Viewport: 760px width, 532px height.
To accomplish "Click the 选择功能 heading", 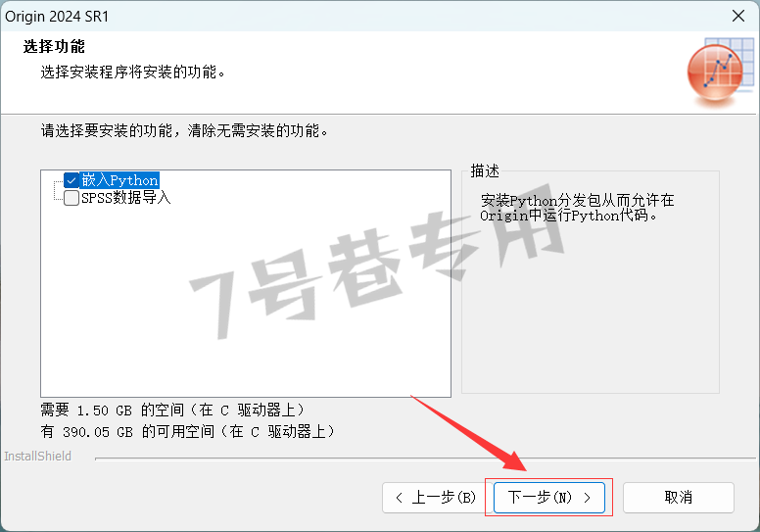I will (x=54, y=47).
